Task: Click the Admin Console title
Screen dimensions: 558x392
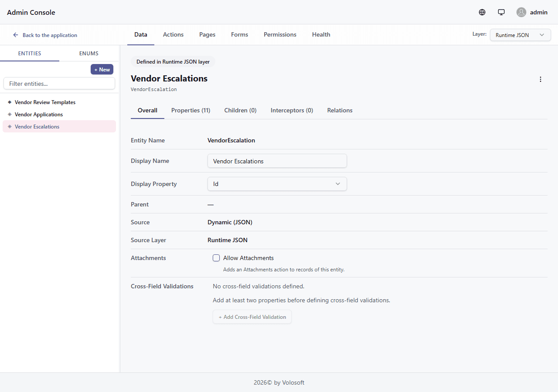Action: [31, 12]
